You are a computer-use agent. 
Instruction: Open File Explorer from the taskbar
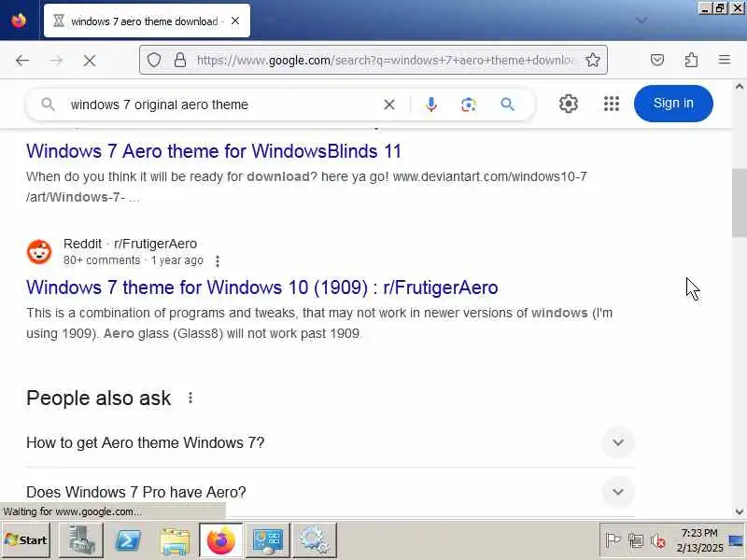click(175, 541)
